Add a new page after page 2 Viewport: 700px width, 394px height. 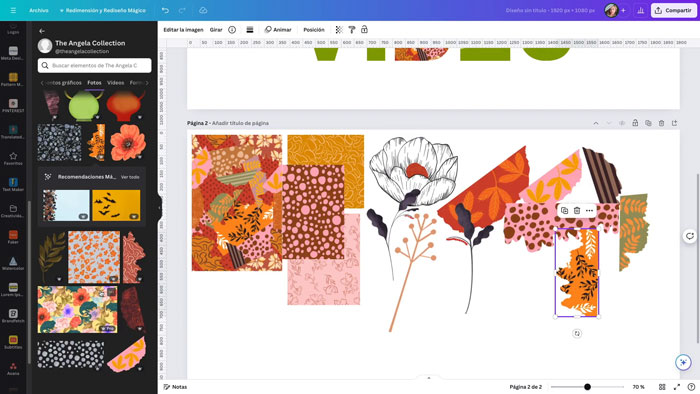click(x=675, y=123)
